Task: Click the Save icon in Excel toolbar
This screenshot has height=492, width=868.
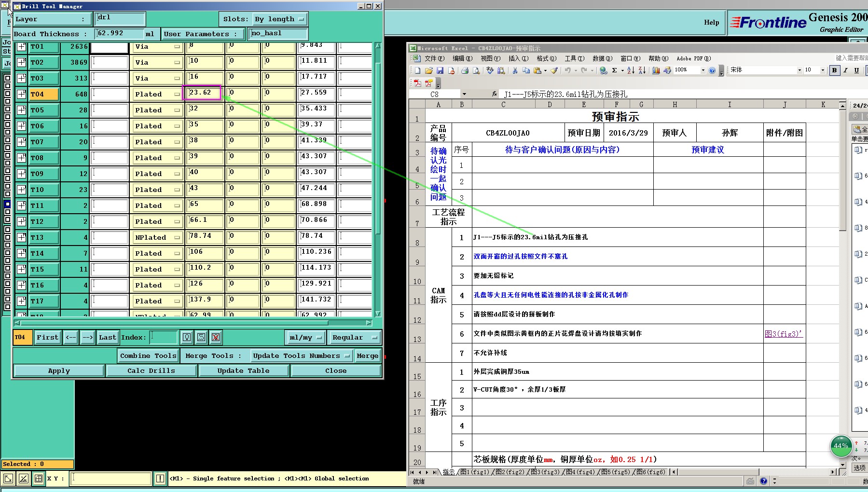Action: click(440, 70)
